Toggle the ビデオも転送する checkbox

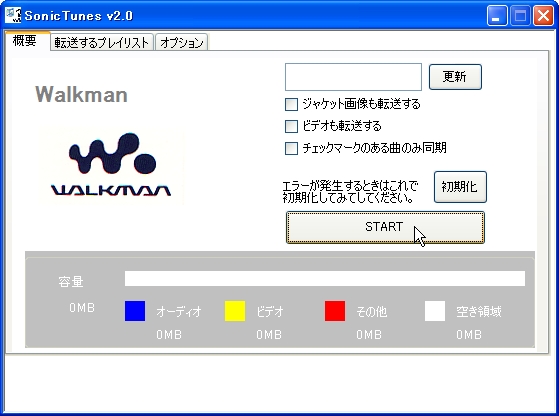pyautogui.click(x=291, y=126)
